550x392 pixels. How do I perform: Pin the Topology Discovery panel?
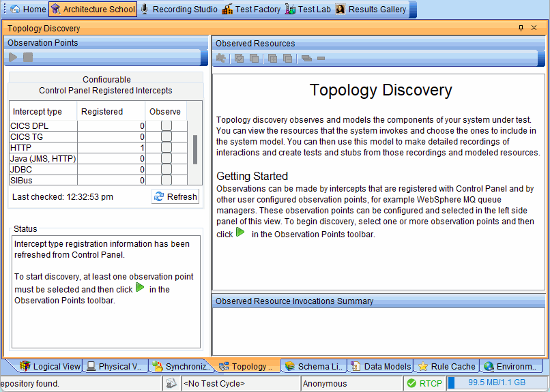521,28
